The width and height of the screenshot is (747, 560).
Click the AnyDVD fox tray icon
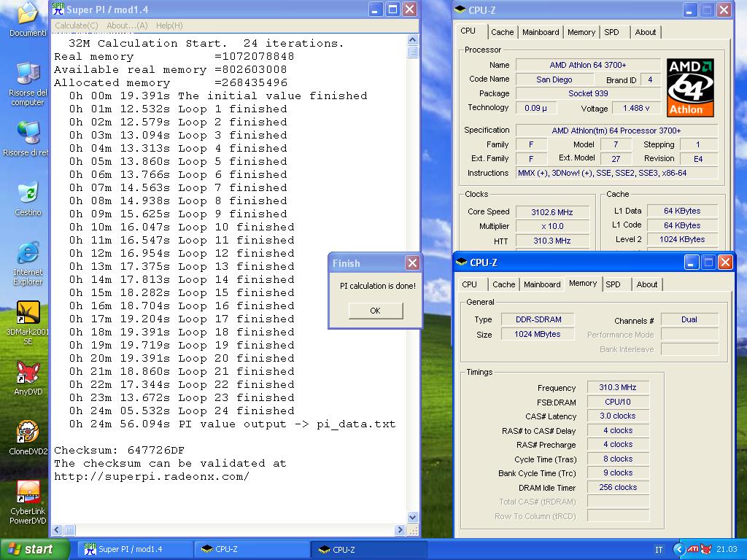coord(705,549)
